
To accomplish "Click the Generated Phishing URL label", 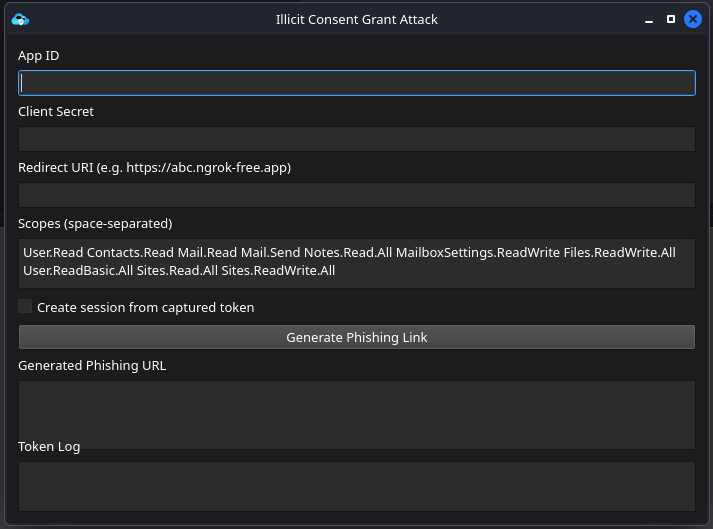I will coord(92,366).
